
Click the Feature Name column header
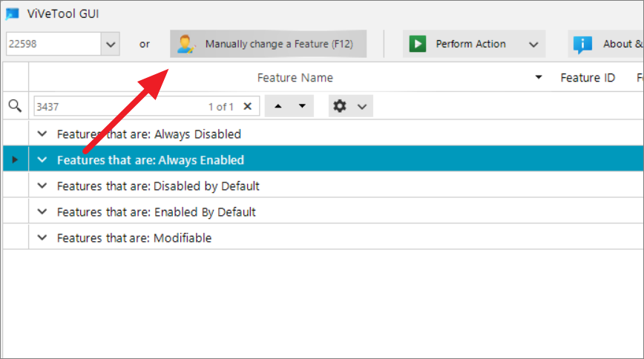pos(295,78)
